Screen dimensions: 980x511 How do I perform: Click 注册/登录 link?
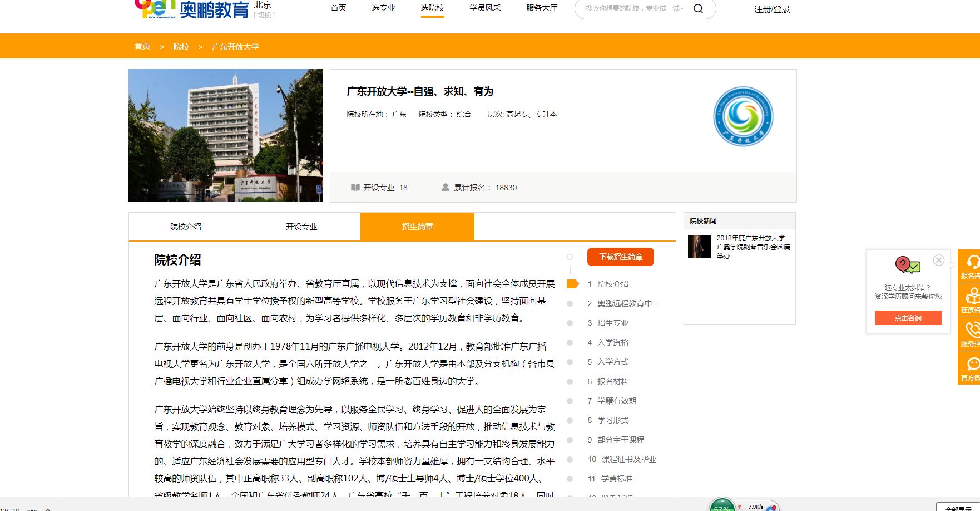point(772,9)
